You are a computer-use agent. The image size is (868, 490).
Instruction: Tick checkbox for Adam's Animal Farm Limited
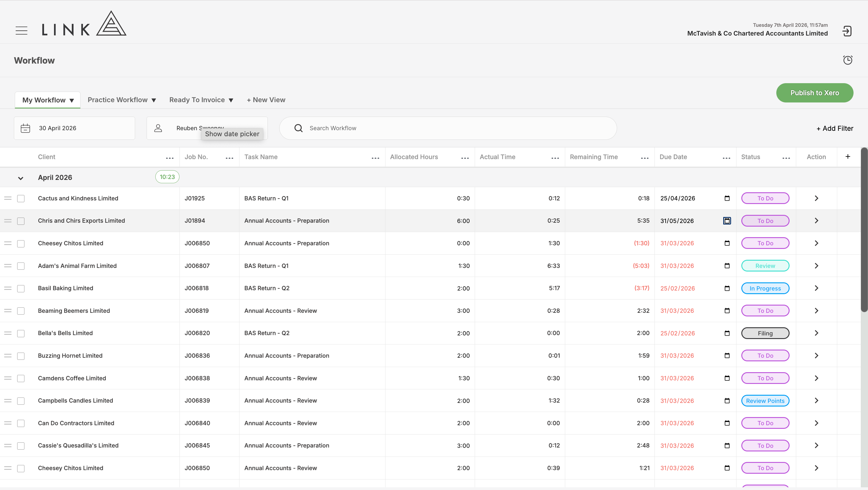pyautogui.click(x=21, y=266)
